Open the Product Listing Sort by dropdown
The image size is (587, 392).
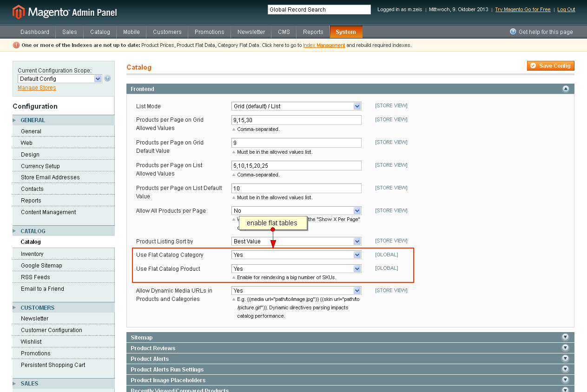pos(297,242)
